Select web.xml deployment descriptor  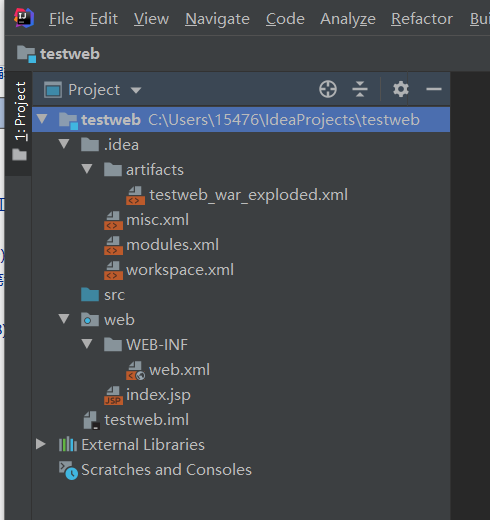click(x=179, y=370)
